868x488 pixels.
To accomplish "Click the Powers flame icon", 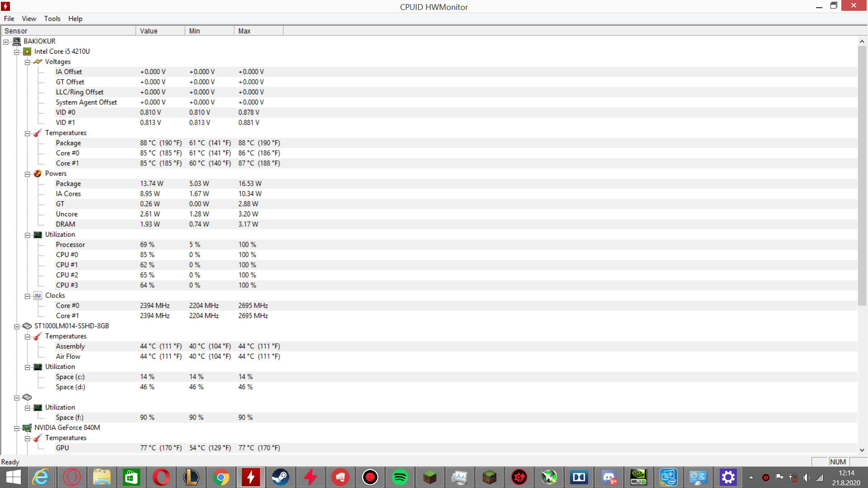I will 38,174.
